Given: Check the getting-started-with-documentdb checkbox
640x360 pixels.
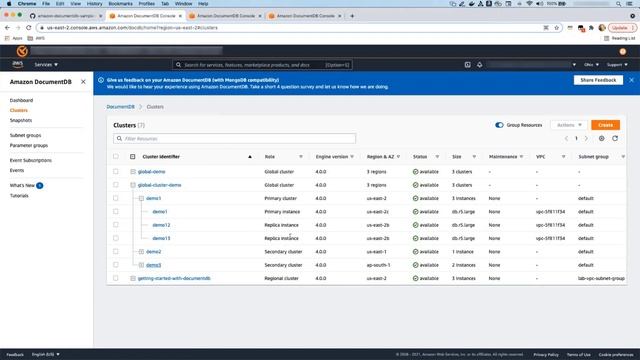Looking at the screenshot, I should coord(116,278).
